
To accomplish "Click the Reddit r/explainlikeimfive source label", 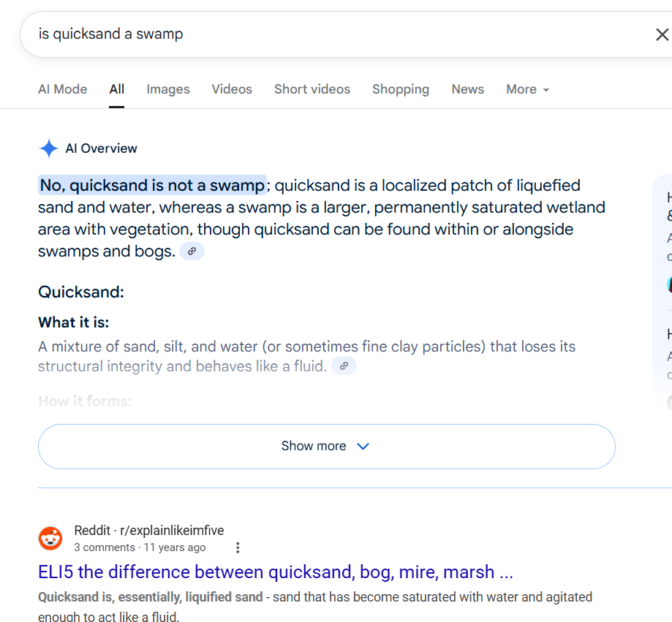I will click(x=149, y=531).
